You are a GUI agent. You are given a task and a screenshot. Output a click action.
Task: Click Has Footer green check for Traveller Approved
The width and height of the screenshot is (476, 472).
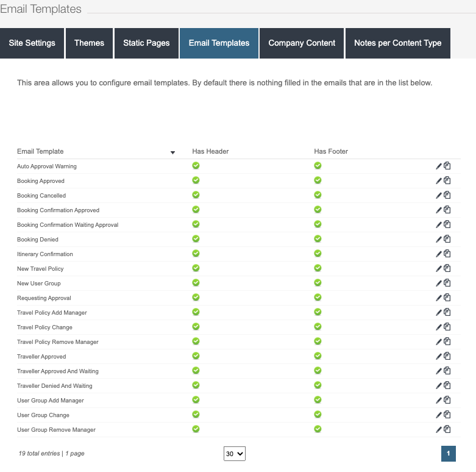[x=318, y=356]
